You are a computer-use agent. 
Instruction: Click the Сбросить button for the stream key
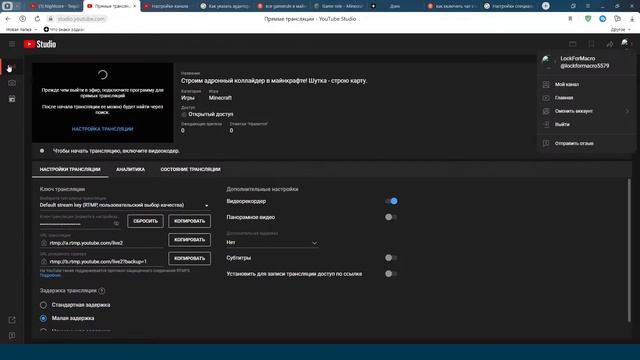tap(145, 221)
